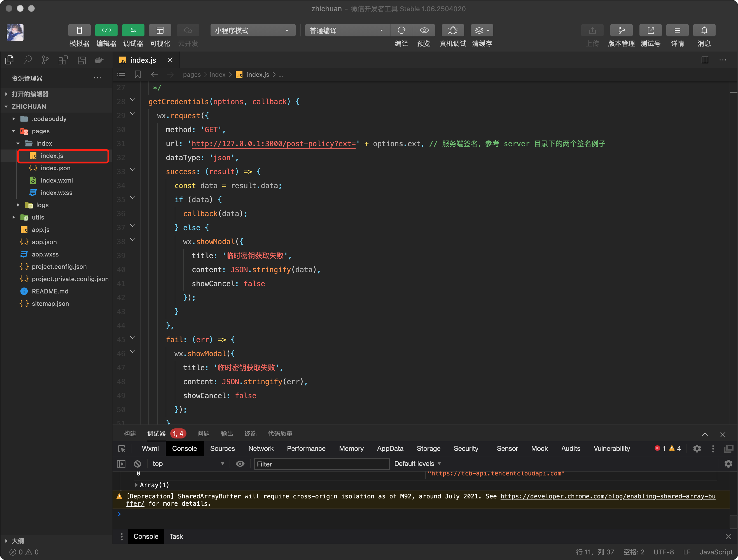The width and height of the screenshot is (738, 560).
Task: Click the bookmark icon above editor
Action: [x=137, y=74]
